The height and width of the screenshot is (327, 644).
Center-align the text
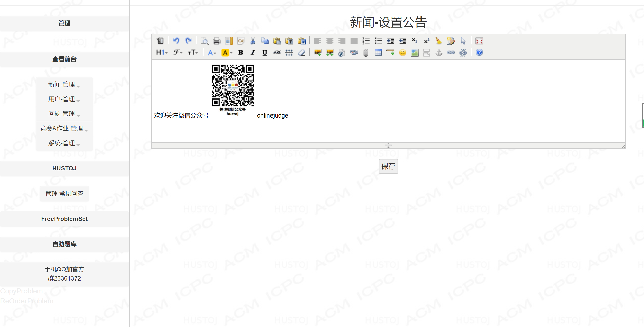click(x=330, y=41)
